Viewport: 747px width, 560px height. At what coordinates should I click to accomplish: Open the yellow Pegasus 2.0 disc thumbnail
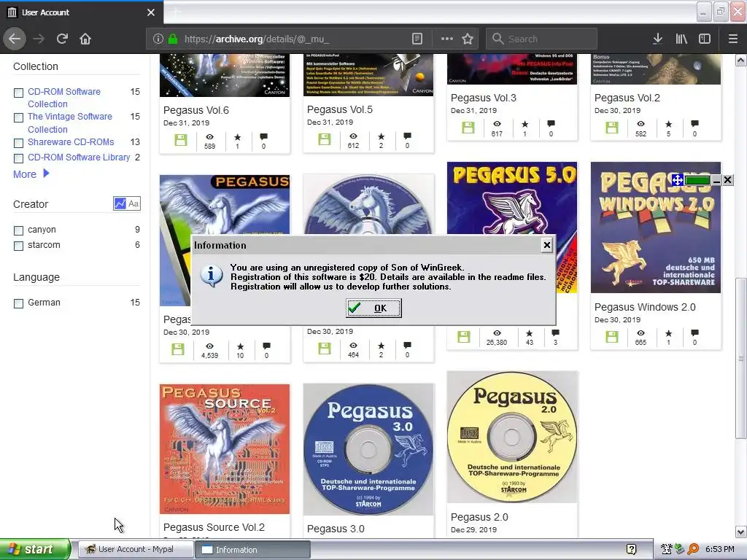512,437
